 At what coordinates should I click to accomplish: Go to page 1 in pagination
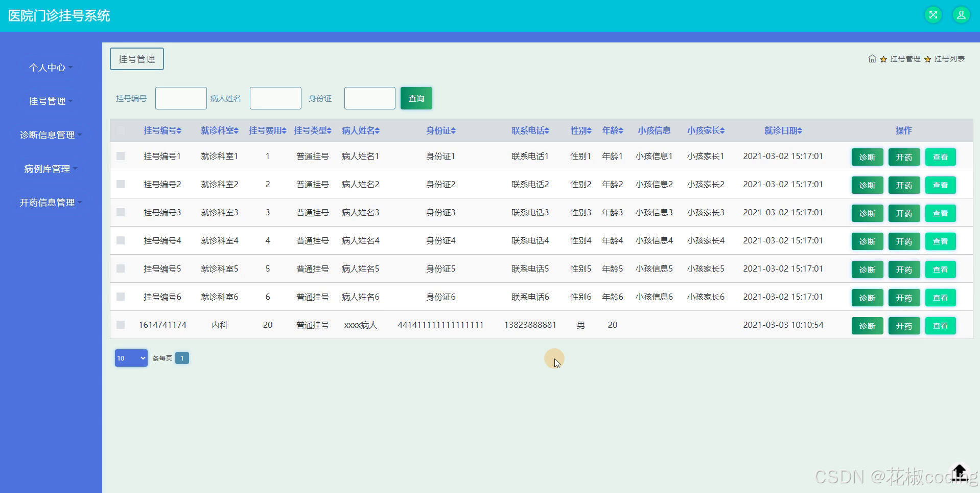coord(182,358)
